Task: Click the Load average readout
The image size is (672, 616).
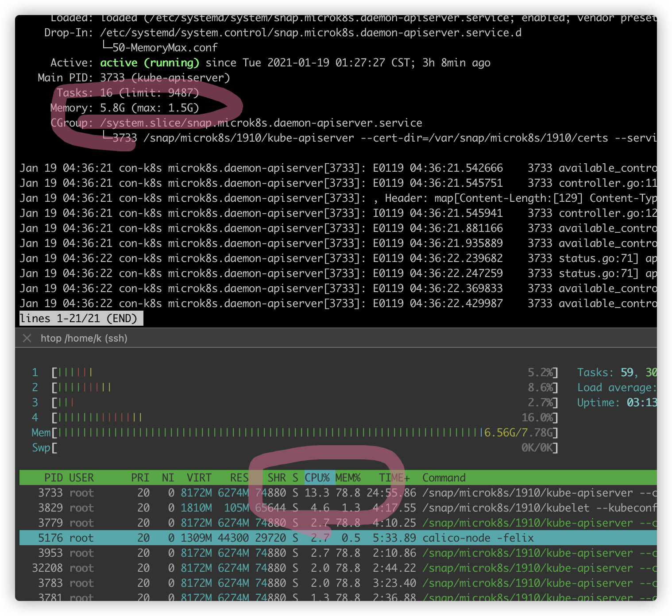Action: click(616, 387)
